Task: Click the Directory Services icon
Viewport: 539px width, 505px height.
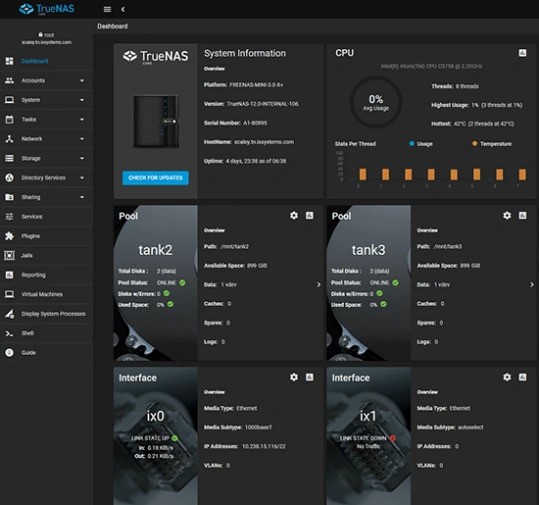Action: click(9, 178)
